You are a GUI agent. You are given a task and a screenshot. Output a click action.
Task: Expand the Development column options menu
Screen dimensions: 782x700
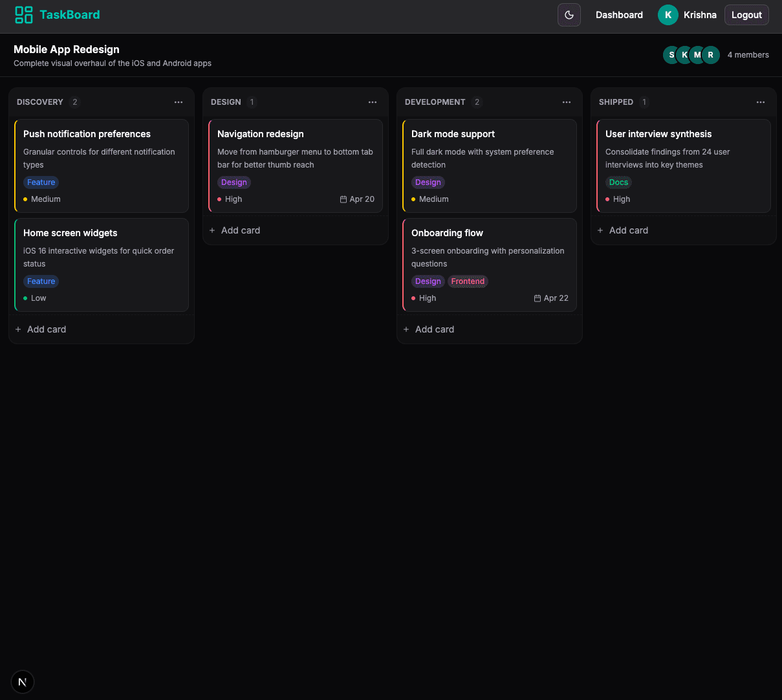(x=567, y=102)
